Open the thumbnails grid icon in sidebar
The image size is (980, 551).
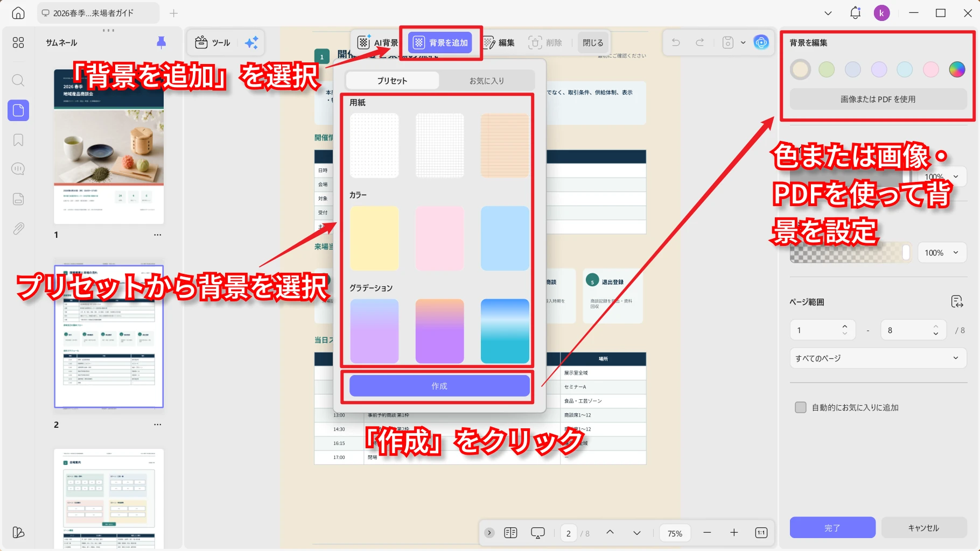coord(18,43)
